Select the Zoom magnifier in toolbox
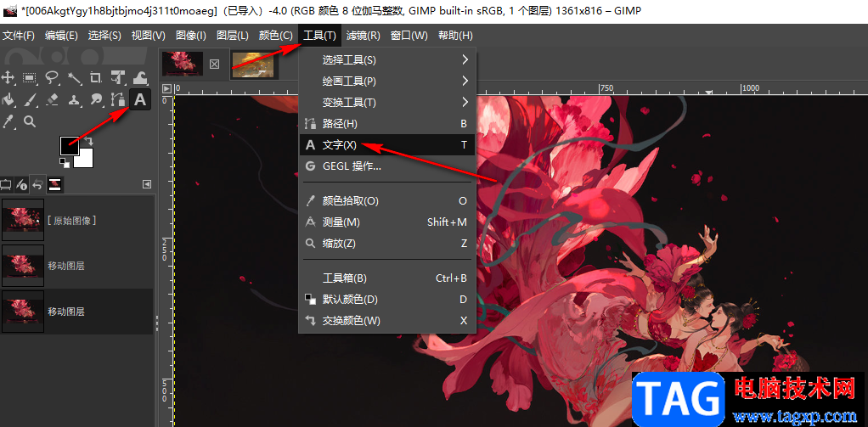Screen dimensions: 868x427 (x=30, y=121)
